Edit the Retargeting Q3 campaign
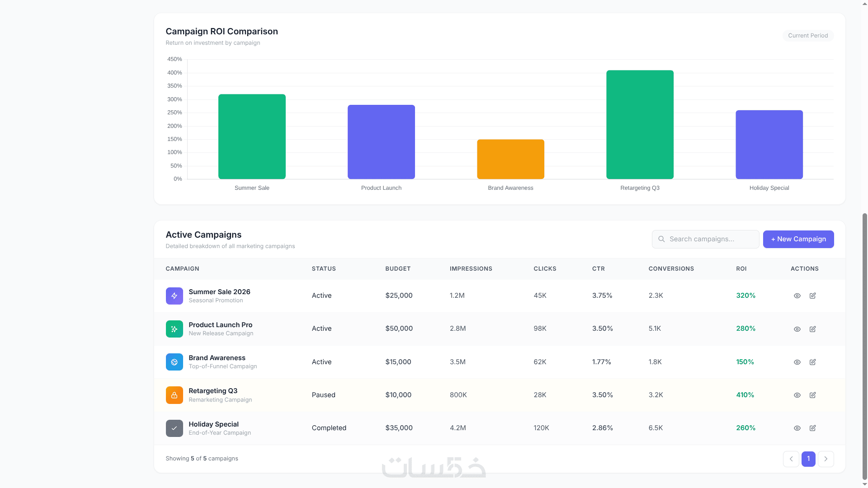This screenshot has height=488, width=868. coord(812,395)
